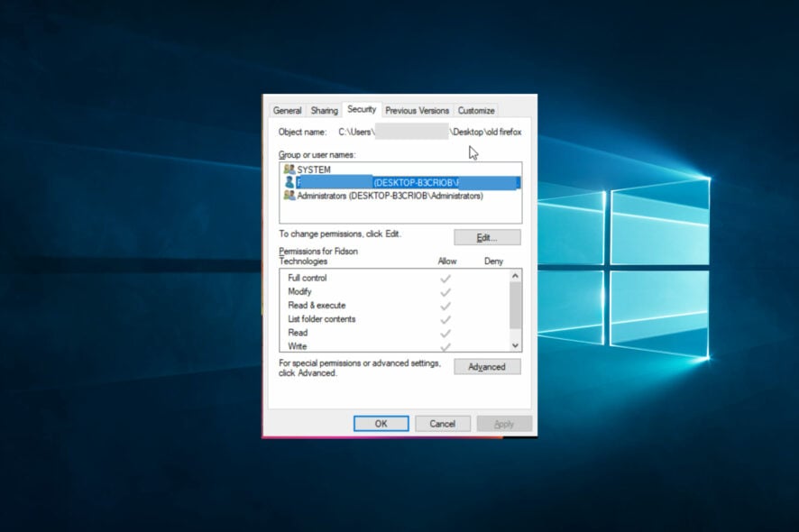Viewport: 799px width, 532px height.
Task: Click the Edit button to change permissions
Action: coord(487,238)
